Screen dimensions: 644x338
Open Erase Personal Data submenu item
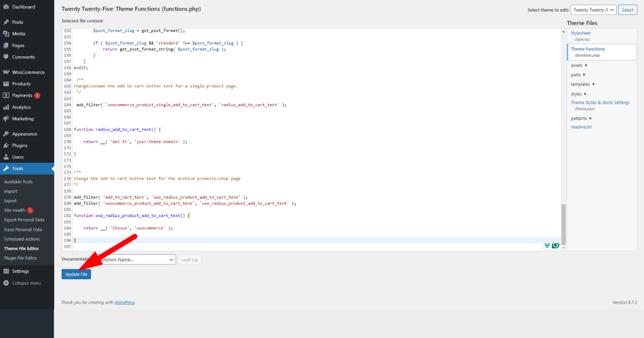pos(23,230)
